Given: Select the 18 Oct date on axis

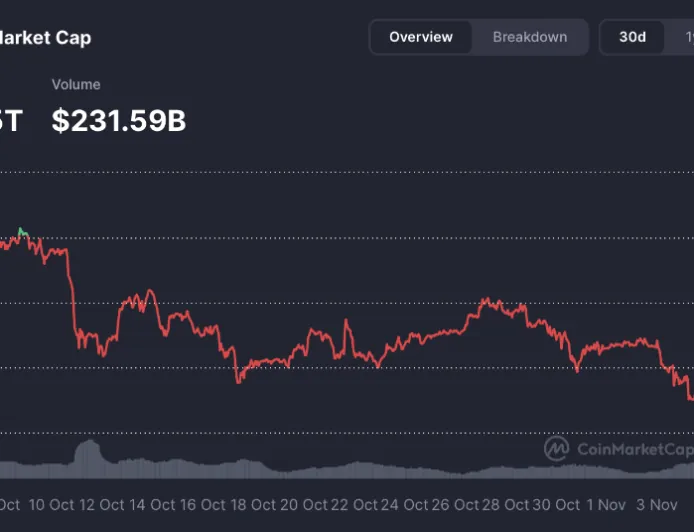Looking at the screenshot, I should [253, 505].
